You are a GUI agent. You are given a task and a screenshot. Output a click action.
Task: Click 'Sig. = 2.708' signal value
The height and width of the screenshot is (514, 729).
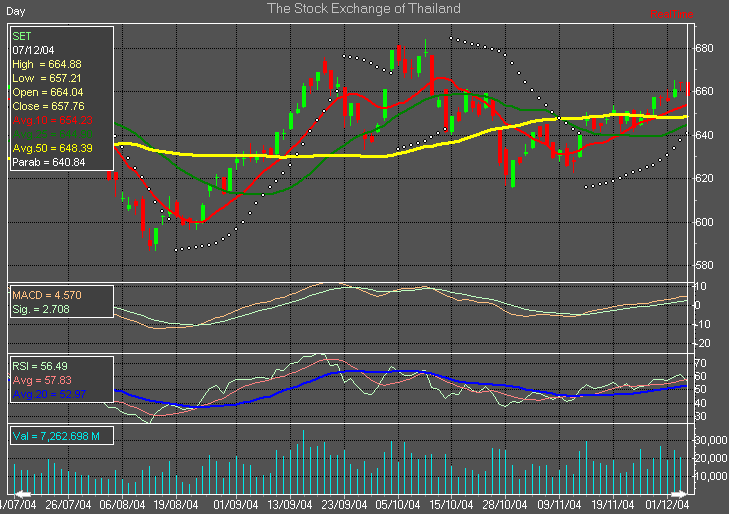click(41, 309)
